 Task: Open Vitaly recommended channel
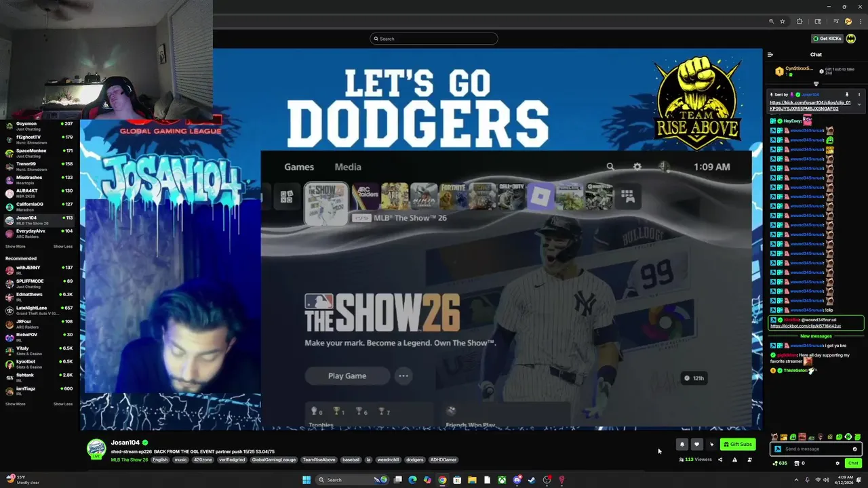tap(39, 350)
